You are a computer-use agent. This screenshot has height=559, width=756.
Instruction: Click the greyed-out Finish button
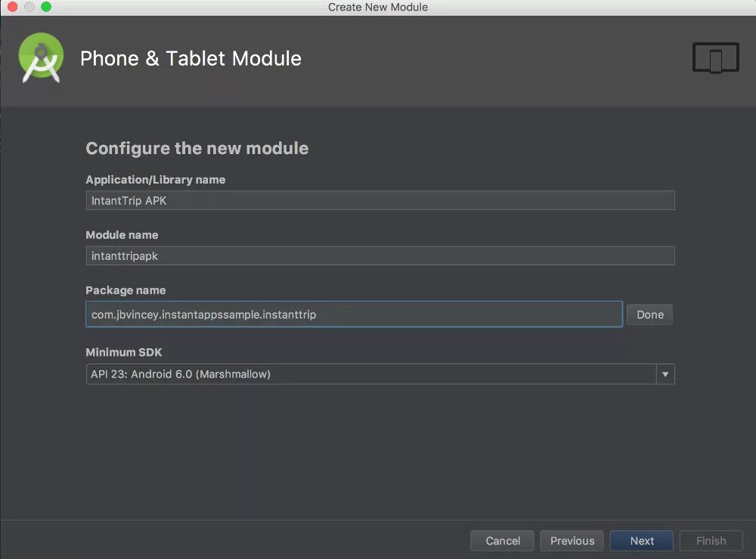711,541
